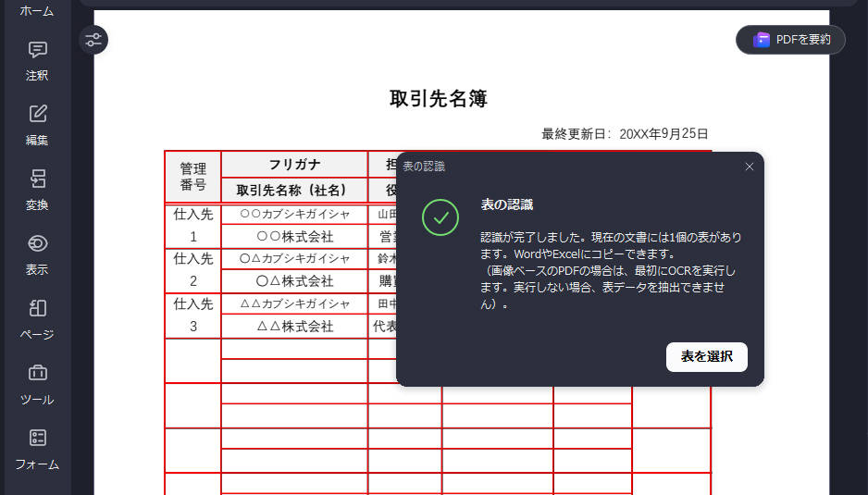Select the フリガナ header cell
The image size is (868, 495).
[x=294, y=165]
